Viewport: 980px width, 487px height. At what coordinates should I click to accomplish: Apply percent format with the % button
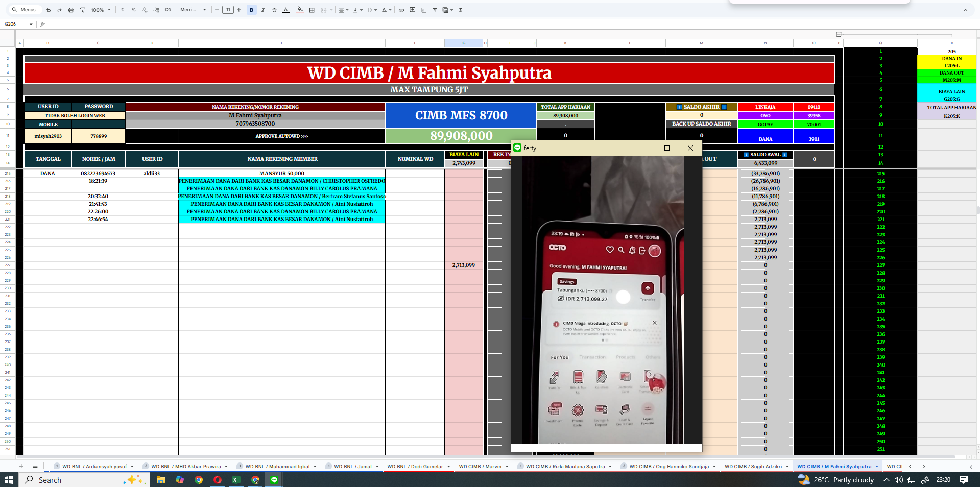click(x=133, y=10)
